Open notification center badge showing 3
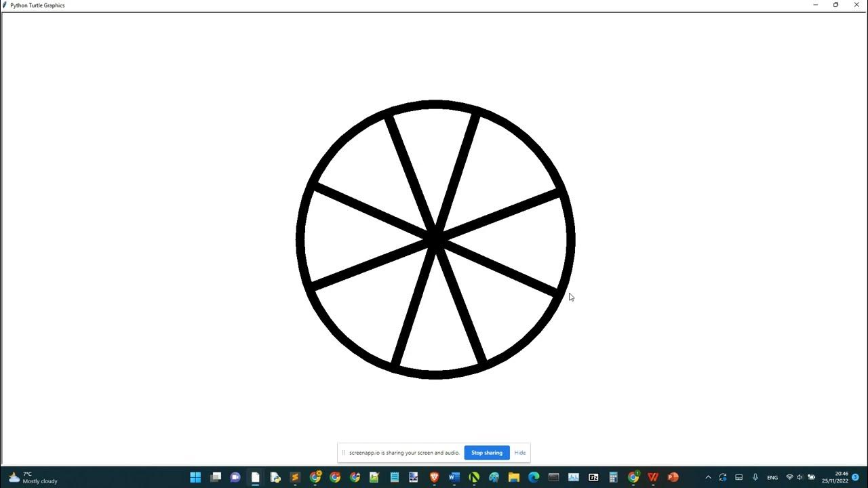 856,477
